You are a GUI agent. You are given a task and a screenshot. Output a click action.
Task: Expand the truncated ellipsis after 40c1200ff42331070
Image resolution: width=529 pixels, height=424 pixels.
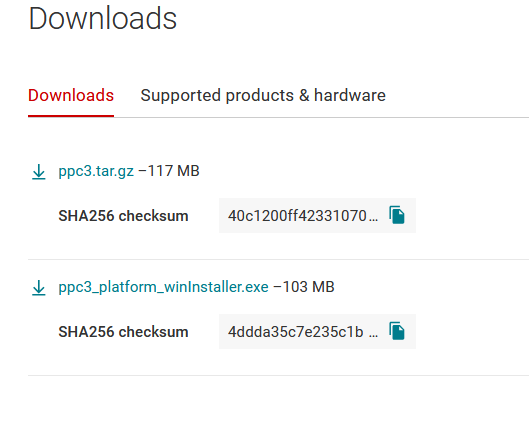tap(373, 220)
